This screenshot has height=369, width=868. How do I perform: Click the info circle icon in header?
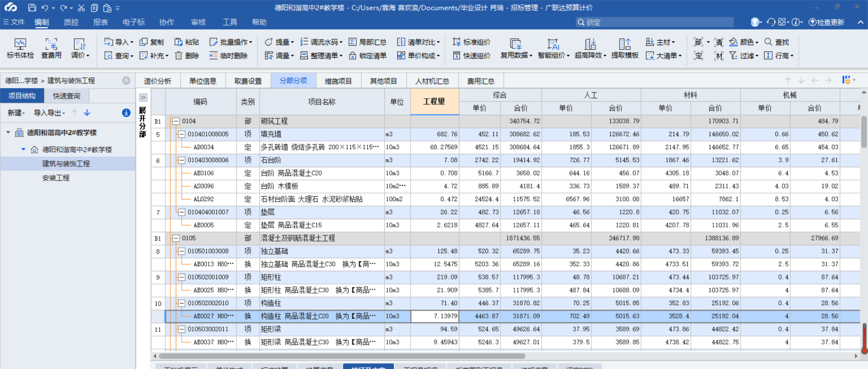pos(796,22)
